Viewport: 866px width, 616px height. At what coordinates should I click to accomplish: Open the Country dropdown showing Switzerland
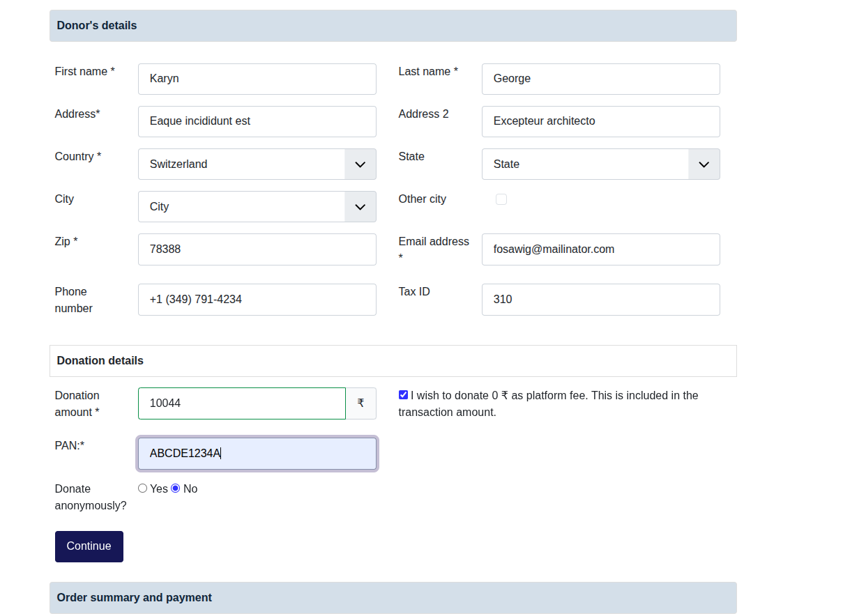[x=242, y=164]
